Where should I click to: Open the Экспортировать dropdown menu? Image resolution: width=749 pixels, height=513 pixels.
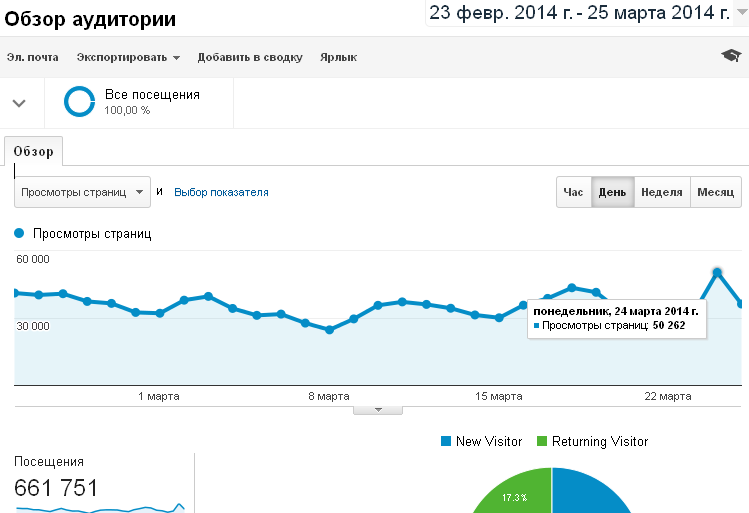point(128,57)
